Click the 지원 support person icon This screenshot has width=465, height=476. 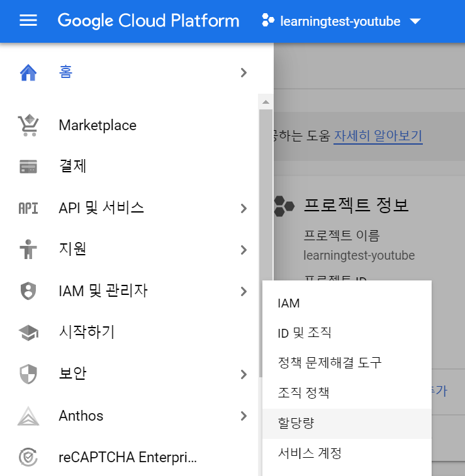pyautogui.click(x=28, y=250)
